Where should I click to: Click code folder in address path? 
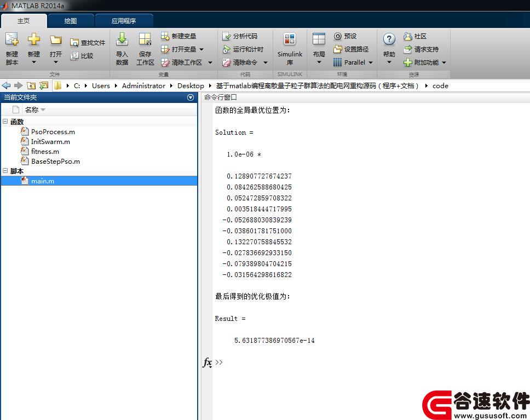440,86
